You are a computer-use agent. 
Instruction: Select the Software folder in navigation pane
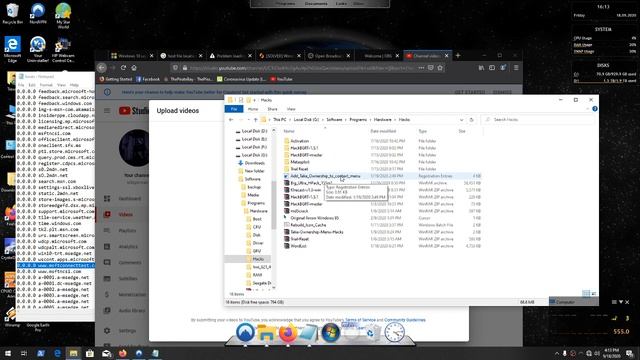pyautogui.click(x=252, y=179)
